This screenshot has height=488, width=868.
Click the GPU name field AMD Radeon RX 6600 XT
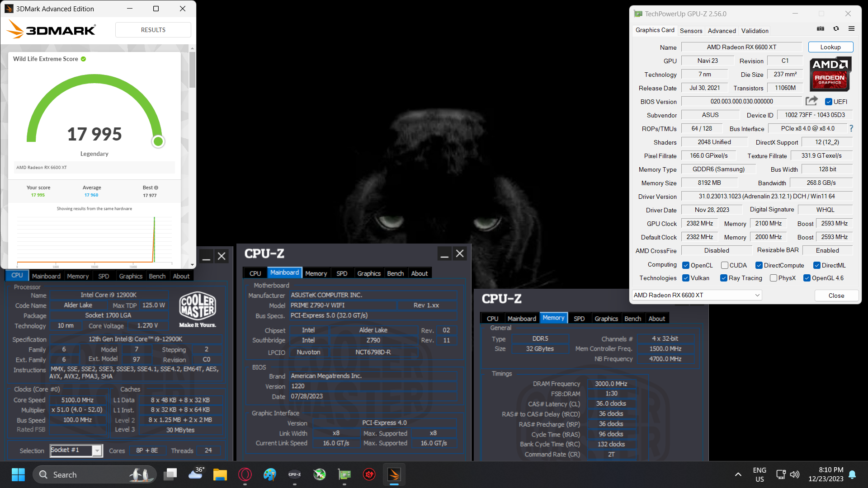coord(741,47)
